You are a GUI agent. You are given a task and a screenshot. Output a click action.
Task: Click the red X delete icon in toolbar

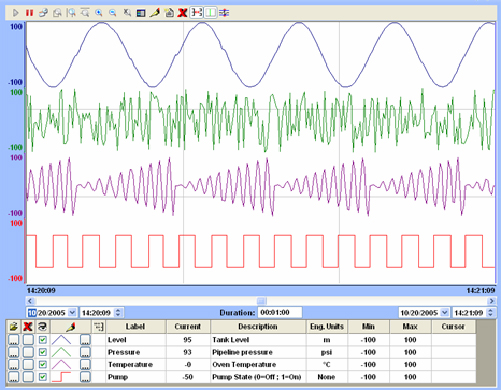182,13
